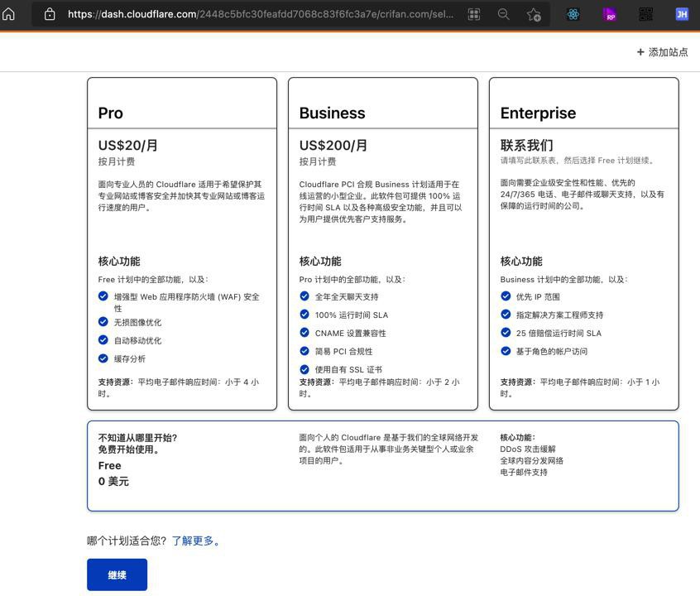The image size is (700, 596).
Task: Open the JH profile avatar
Action: click(x=682, y=14)
